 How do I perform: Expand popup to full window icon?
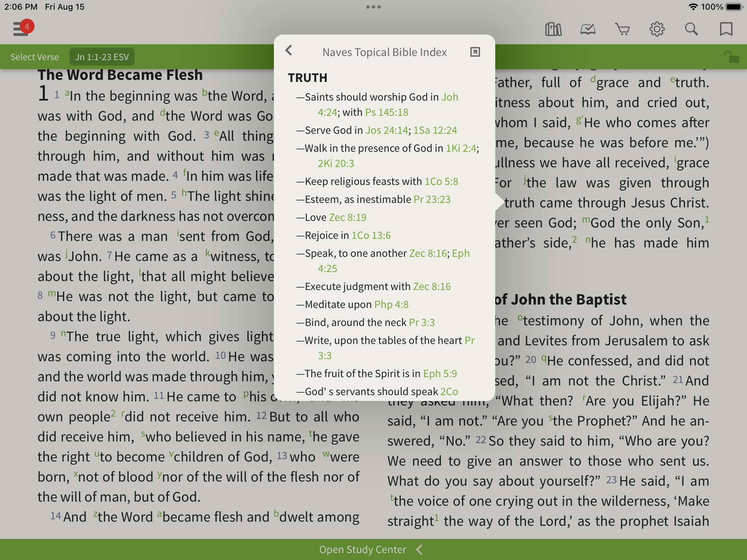[x=475, y=52]
